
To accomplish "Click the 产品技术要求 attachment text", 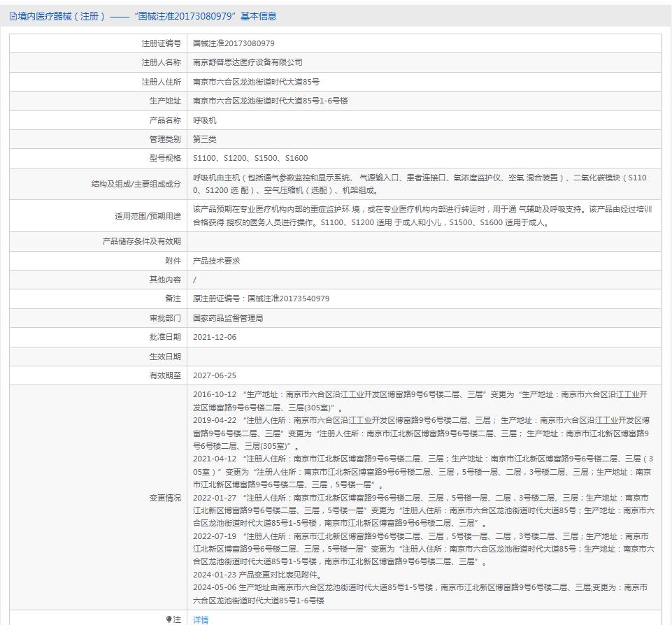I will (217, 261).
